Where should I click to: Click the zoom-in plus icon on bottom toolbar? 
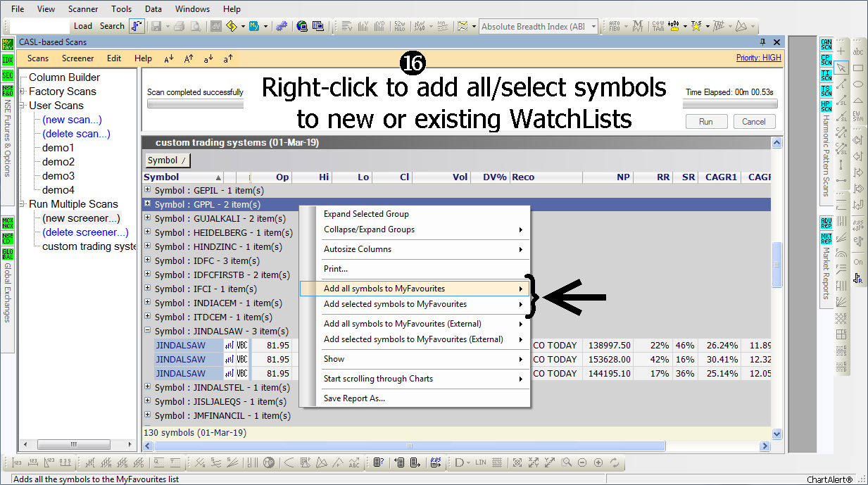coord(598,462)
